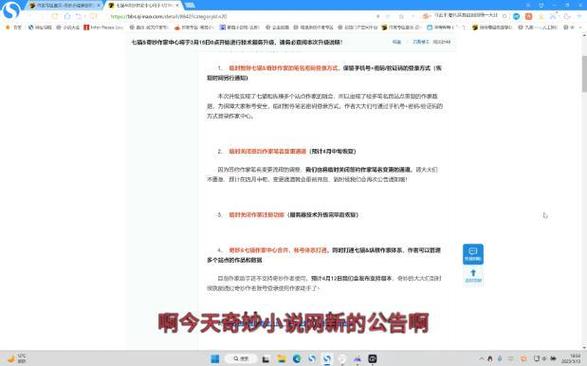
Task: Focus the URL address bar
Action: point(240,16)
